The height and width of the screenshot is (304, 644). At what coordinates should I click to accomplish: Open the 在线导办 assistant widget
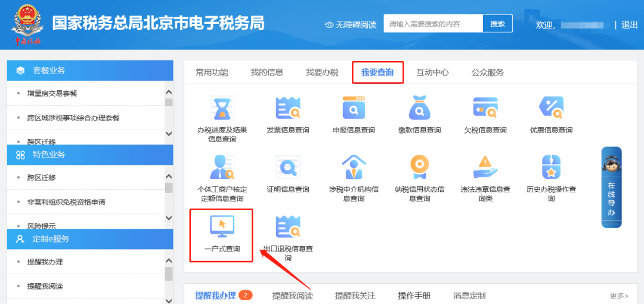[x=611, y=187]
